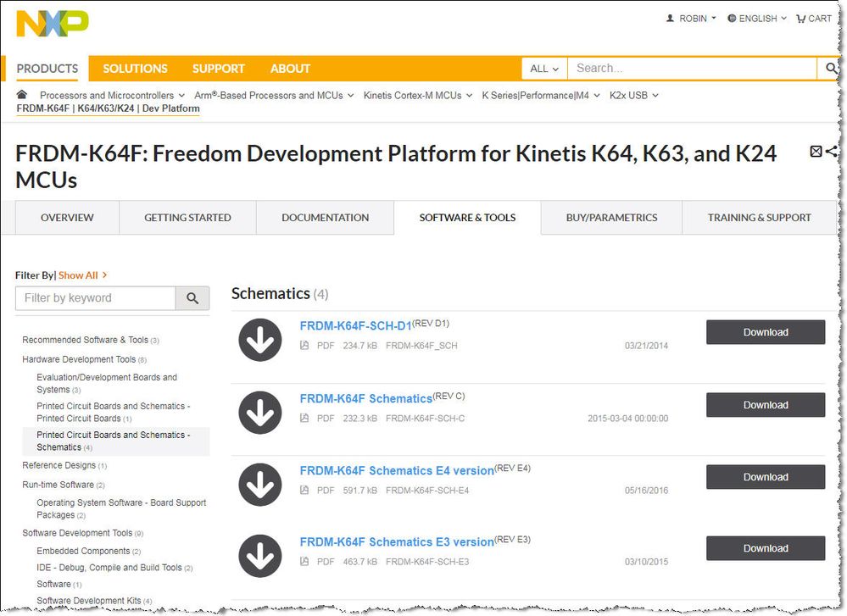Switch to the GETTING STARTED tab
Image resolution: width=847 pixels, height=616 pixels.
(187, 218)
